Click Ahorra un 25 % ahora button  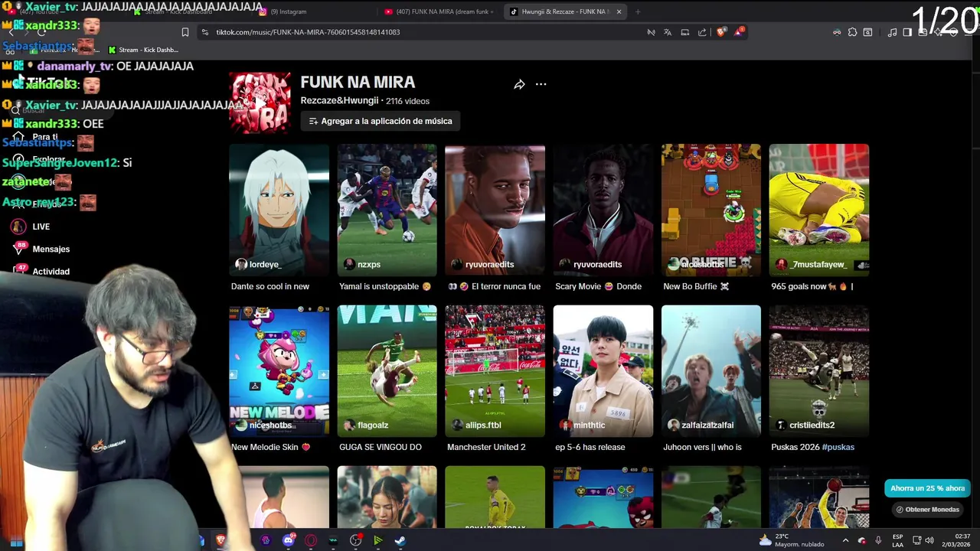click(x=927, y=488)
